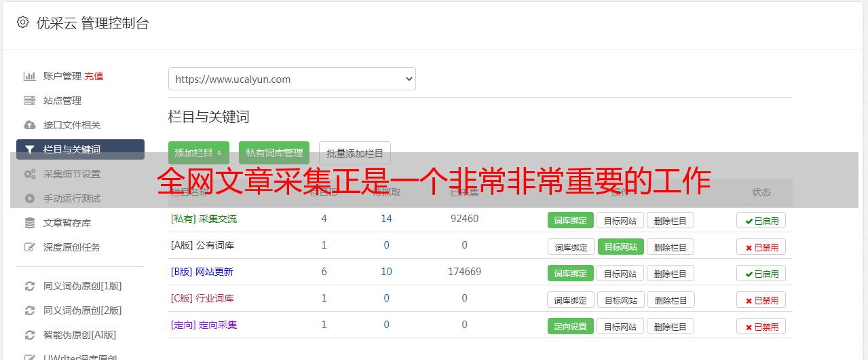This screenshot has width=868, height=360.
Task: Click the 栏目与关键词 page heading
Action: tap(209, 117)
